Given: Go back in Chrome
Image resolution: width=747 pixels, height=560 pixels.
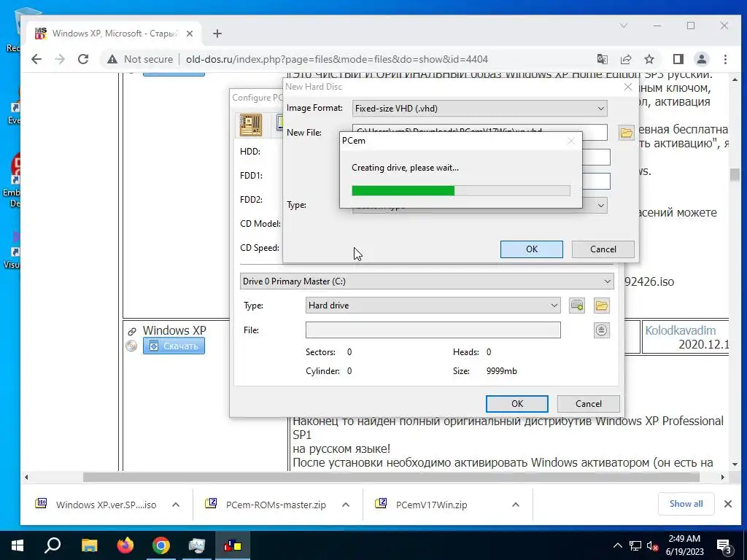Looking at the screenshot, I should 36,59.
